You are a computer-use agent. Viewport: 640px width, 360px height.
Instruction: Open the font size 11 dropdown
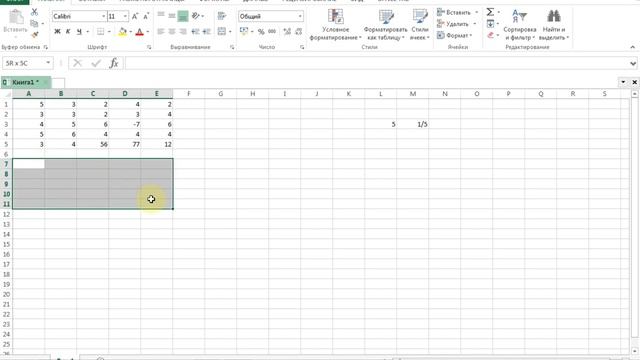(x=125, y=16)
